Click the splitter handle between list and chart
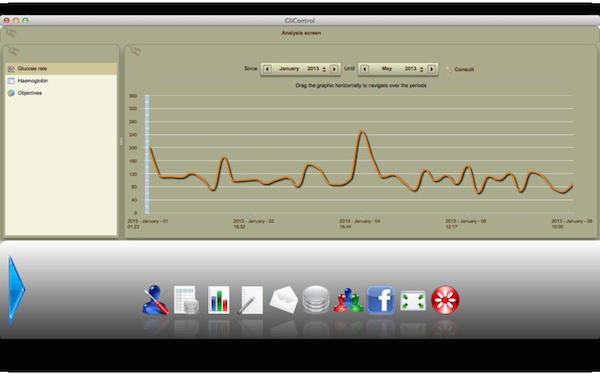This screenshot has height=375, width=600. [x=121, y=141]
